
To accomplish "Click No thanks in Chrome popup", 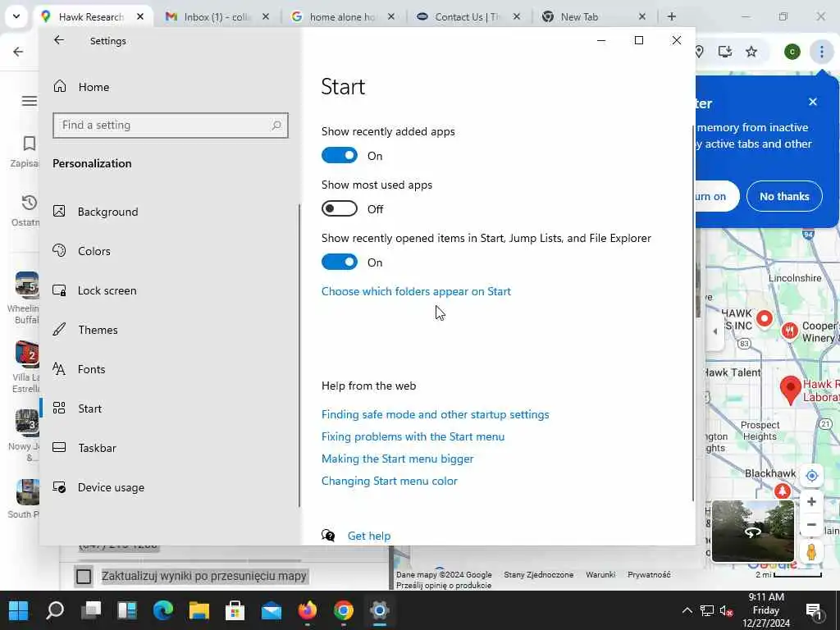I will coord(784,196).
